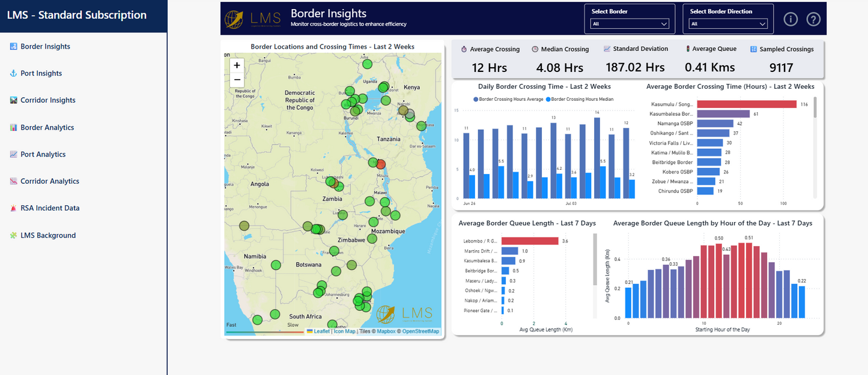Viewport: 868px width, 375px height.
Task: Select the Kasumbalesa Bor... bar at 61
Action: point(723,114)
